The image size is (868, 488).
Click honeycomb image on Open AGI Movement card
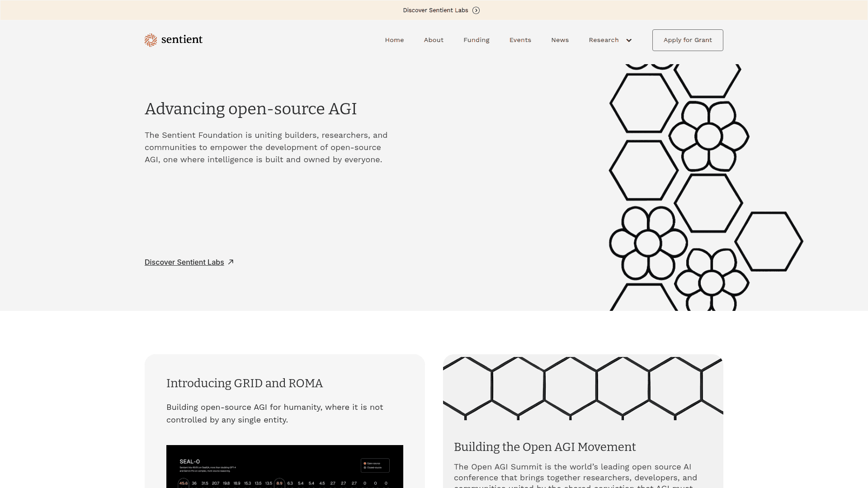pyautogui.click(x=583, y=388)
